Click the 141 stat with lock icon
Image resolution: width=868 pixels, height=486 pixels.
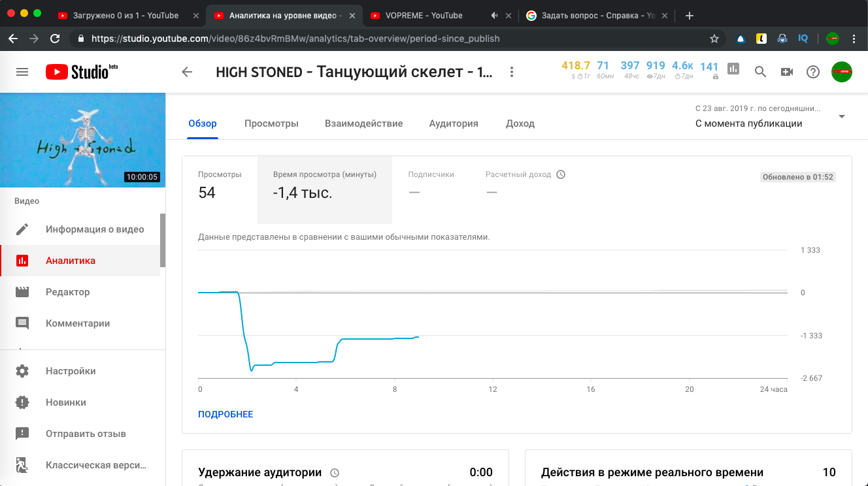[709, 70]
